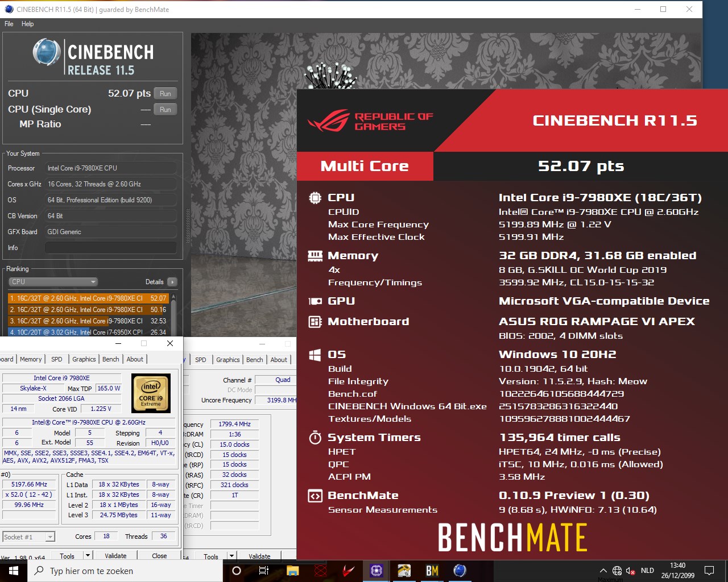The height and width of the screenshot is (582, 728).
Task: Open About tab in rear CPU-Z window
Action: 279,360
